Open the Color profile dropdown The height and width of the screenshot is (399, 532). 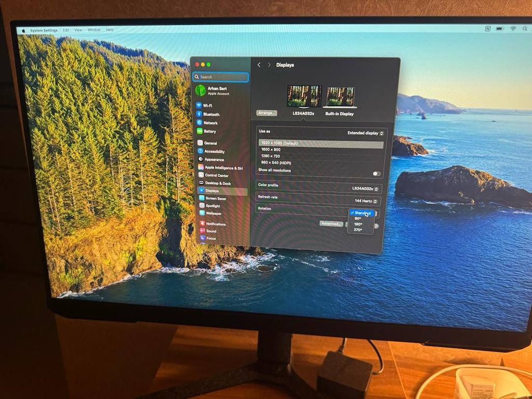[365, 188]
